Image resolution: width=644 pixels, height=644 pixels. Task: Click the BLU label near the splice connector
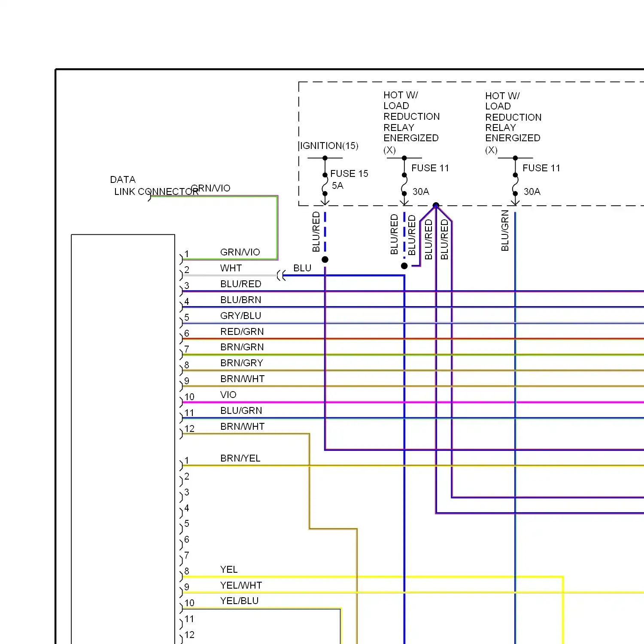coord(302,268)
